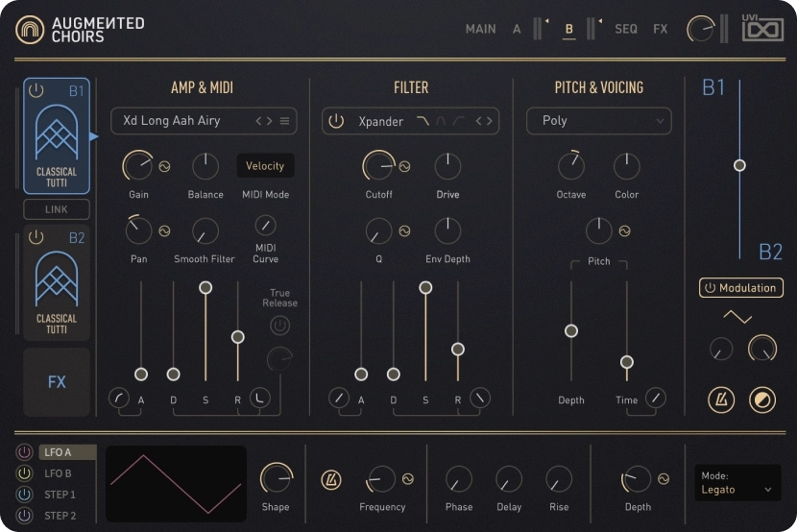797x532 pixels.
Task: Toggle the Filter power button next to Xpander
Action: 336,121
